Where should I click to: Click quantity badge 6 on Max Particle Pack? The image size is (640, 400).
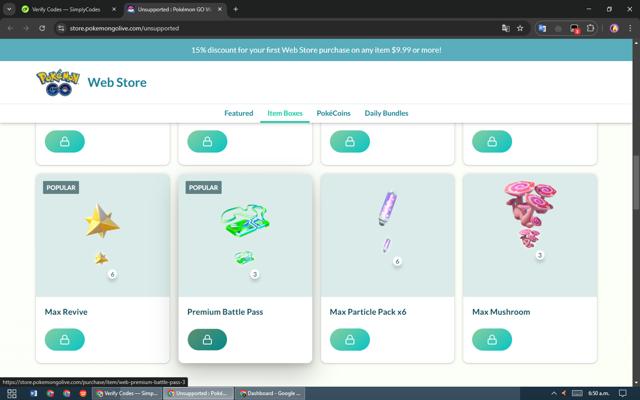(397, 261)
